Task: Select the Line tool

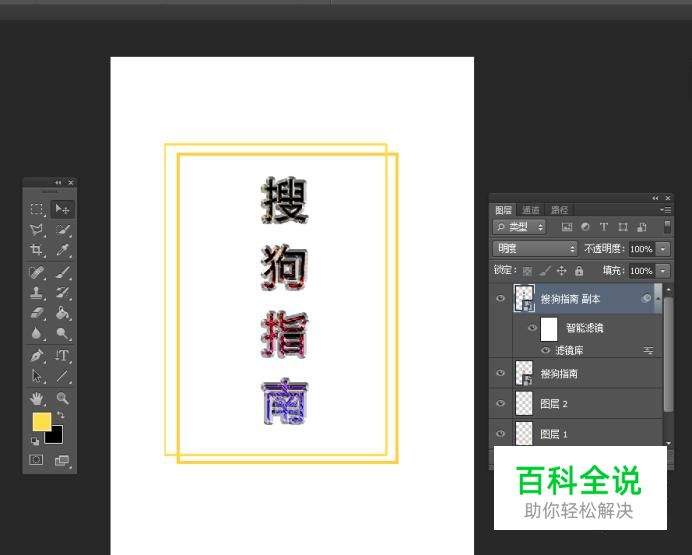Action: pyautogui.click(x=63, y=376)
